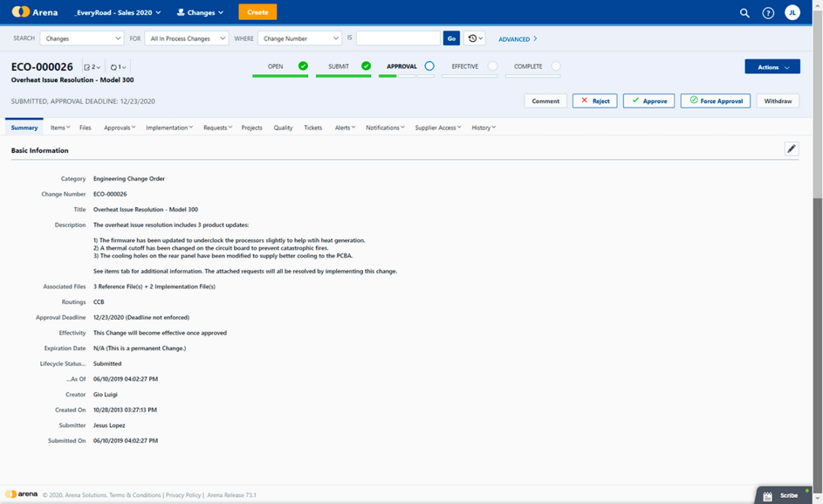Open the Quality tab
823x504 pixels.
283,128
